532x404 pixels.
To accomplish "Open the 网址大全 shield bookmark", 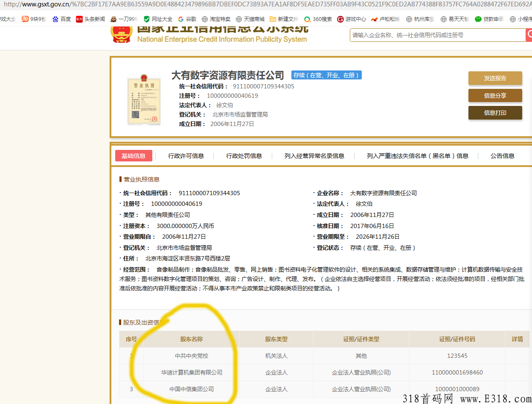I will [x=158, y=19].
